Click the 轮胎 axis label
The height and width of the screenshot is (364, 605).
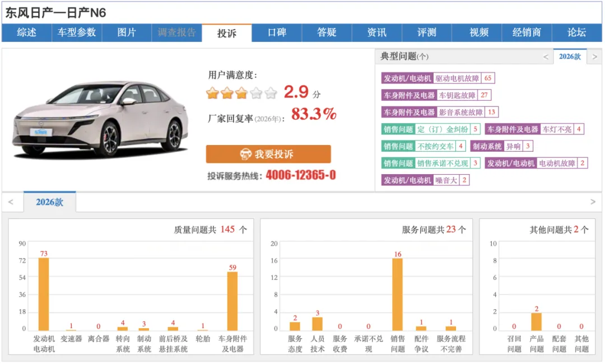pos(203,339)
